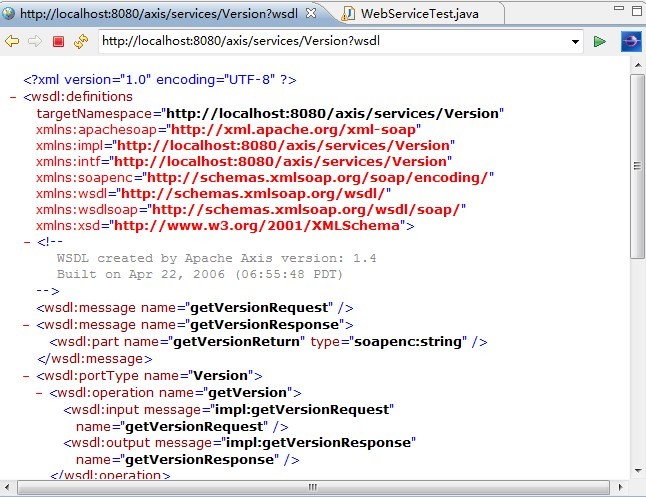Click the 'Built on Apr 22, 2006' comment line
The image size is (646, 497).
pyautogui.click(x=200, y=274)
